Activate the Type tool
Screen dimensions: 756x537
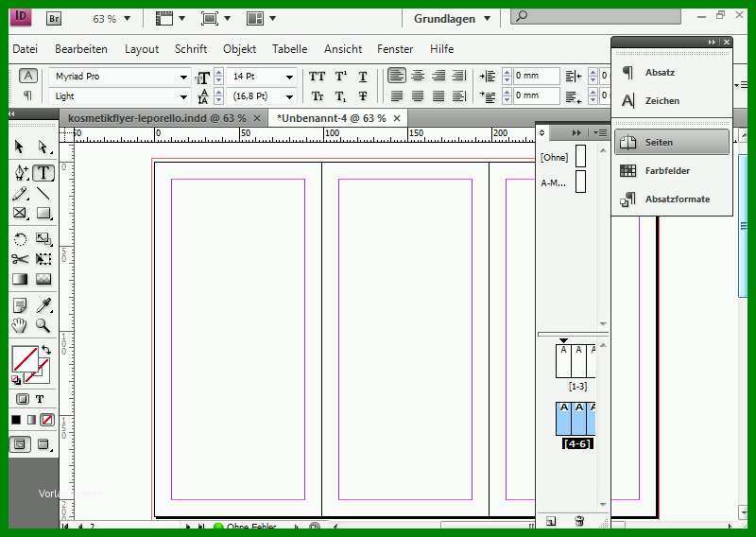tap(43, 173)
